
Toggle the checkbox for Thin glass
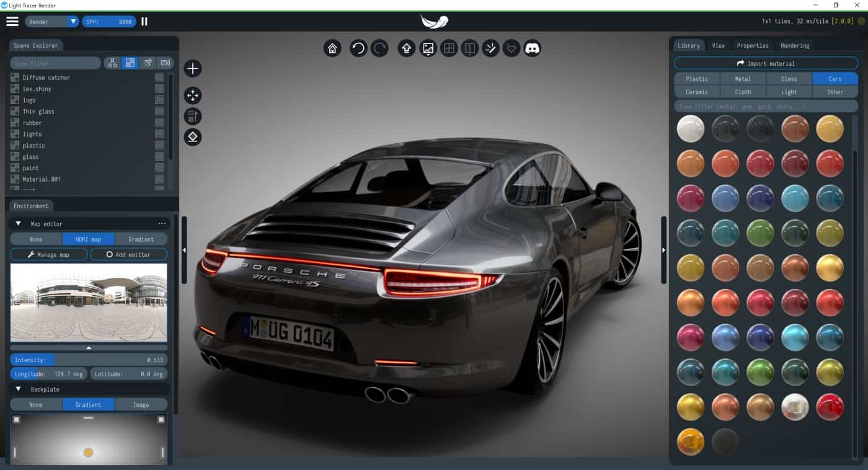coord(159,112)
